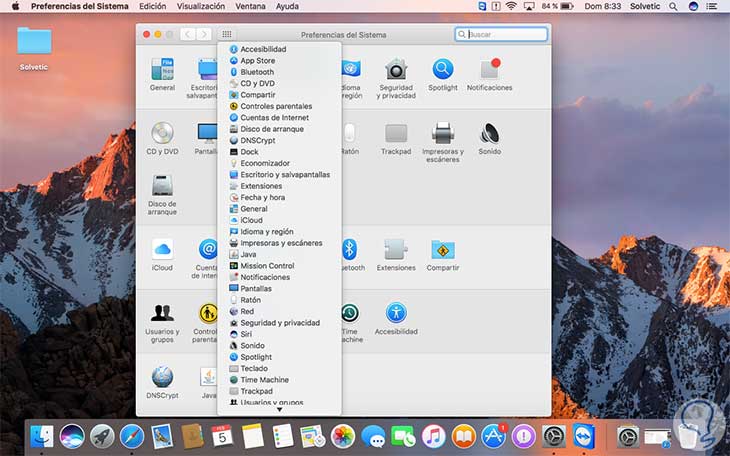Select DNSCrypt in the dropdown list

279,140
